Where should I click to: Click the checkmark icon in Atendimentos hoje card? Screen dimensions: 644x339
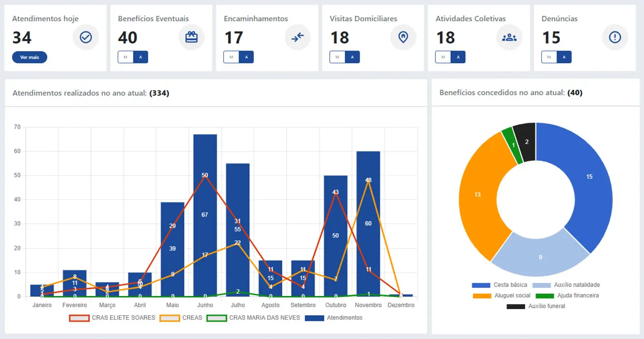(86, 37)
